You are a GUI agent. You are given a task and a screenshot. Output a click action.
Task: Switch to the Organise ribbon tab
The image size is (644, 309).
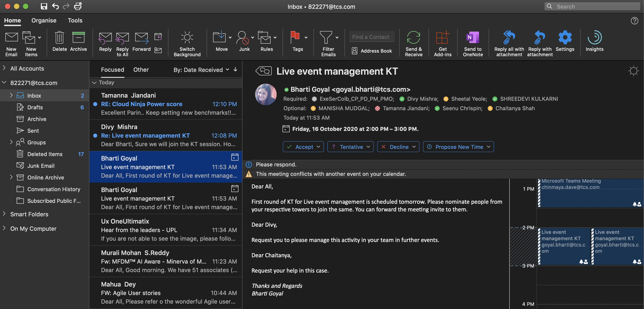(x=44, y=20)
